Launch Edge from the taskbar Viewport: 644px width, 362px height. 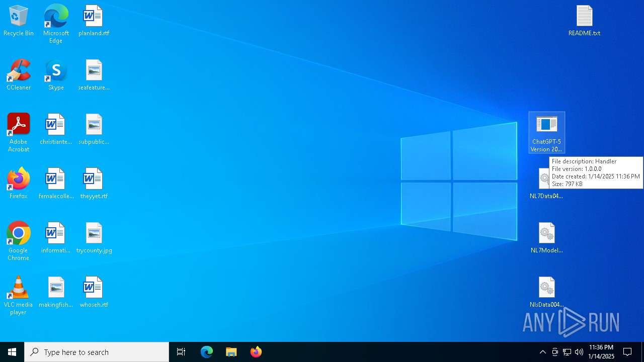click(207, 352)
